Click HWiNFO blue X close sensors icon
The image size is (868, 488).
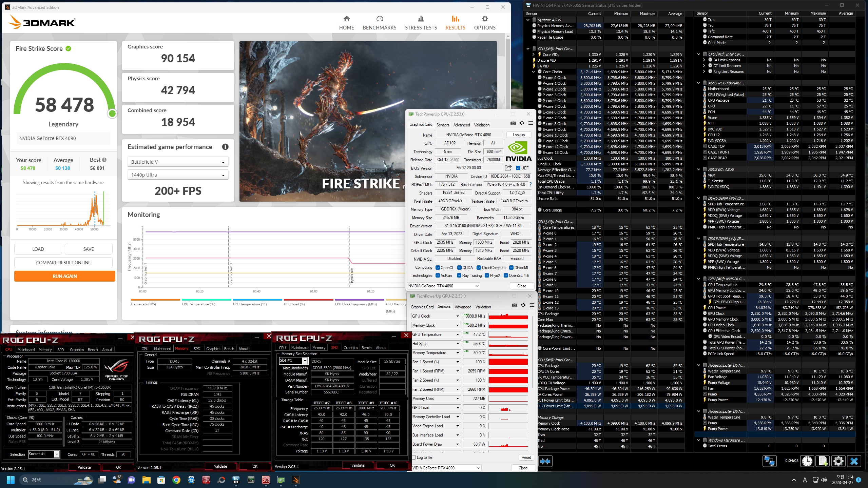[854, 461]
